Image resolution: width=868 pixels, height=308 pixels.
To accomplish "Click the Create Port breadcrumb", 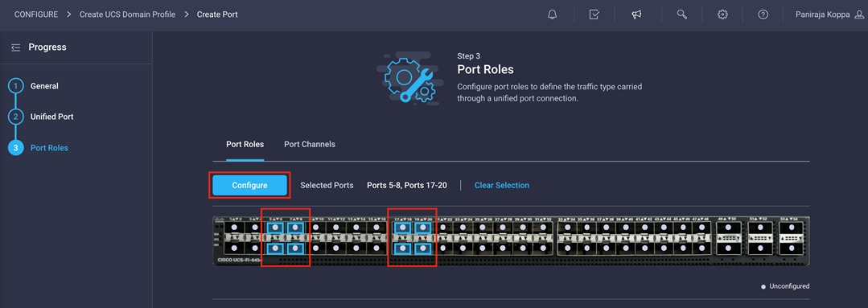I will [217, 14].
